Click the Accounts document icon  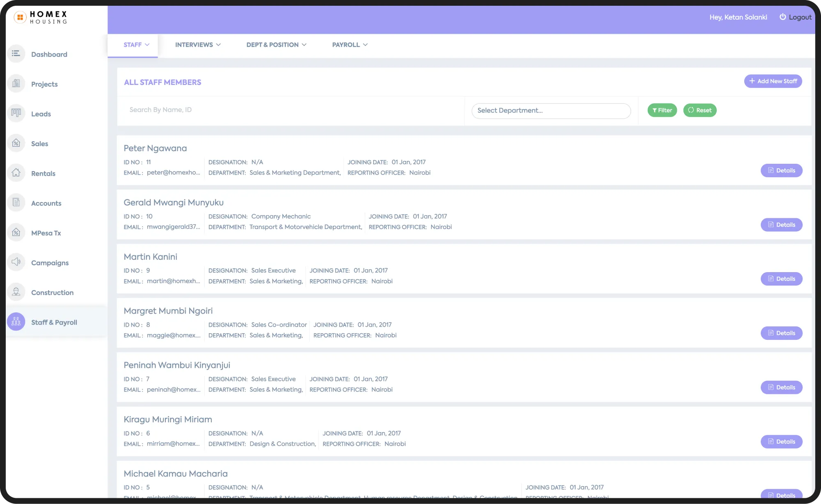pos(16,203)
